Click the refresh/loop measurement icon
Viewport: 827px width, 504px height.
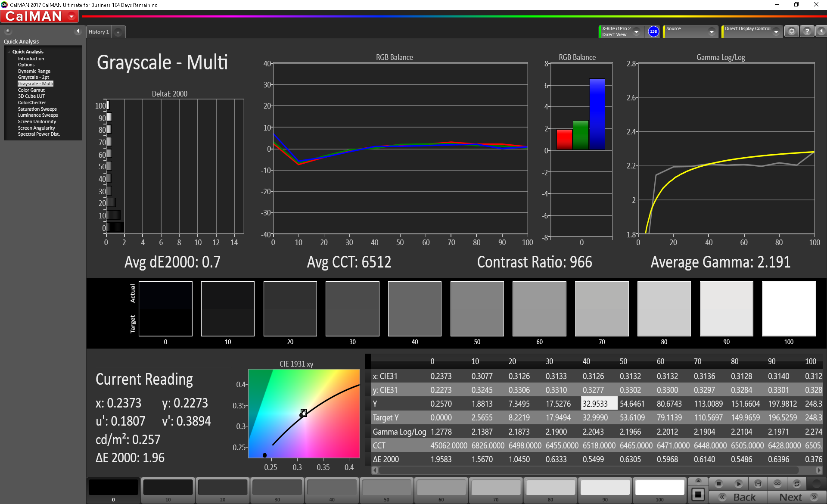[x=796, y=484]
